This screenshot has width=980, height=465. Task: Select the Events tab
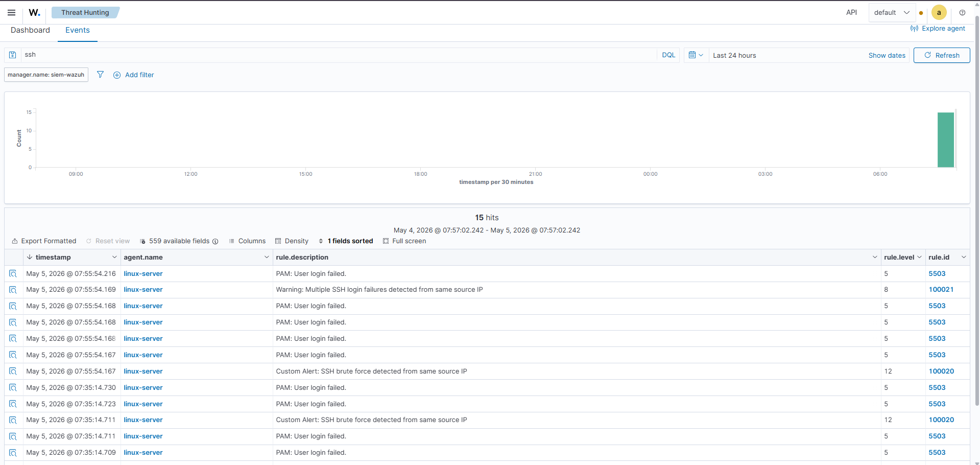(78, 30)
